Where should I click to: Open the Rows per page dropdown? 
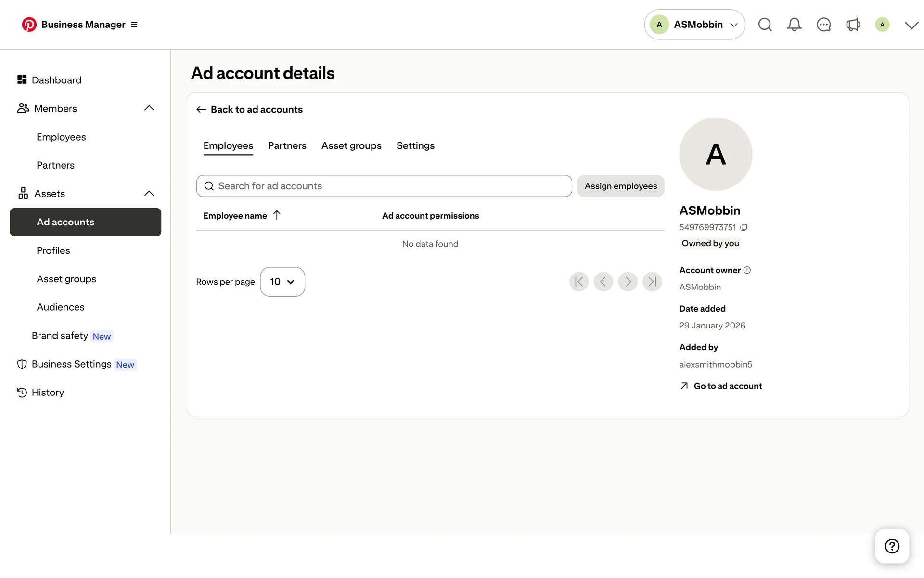(x=282, y=282)
